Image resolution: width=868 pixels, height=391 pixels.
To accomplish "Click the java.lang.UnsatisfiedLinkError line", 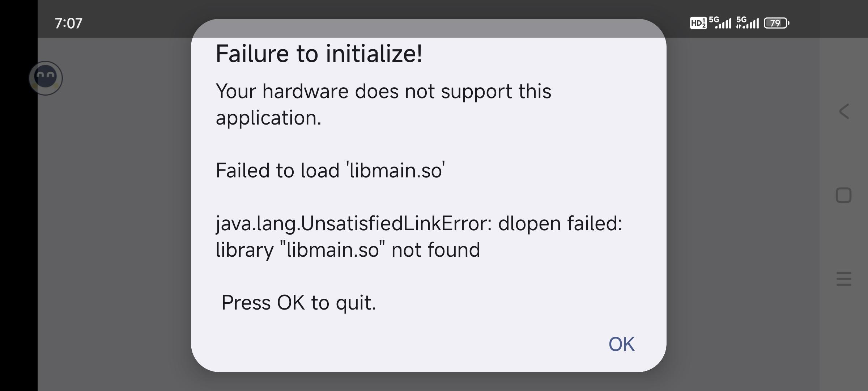I will (419, 223).
